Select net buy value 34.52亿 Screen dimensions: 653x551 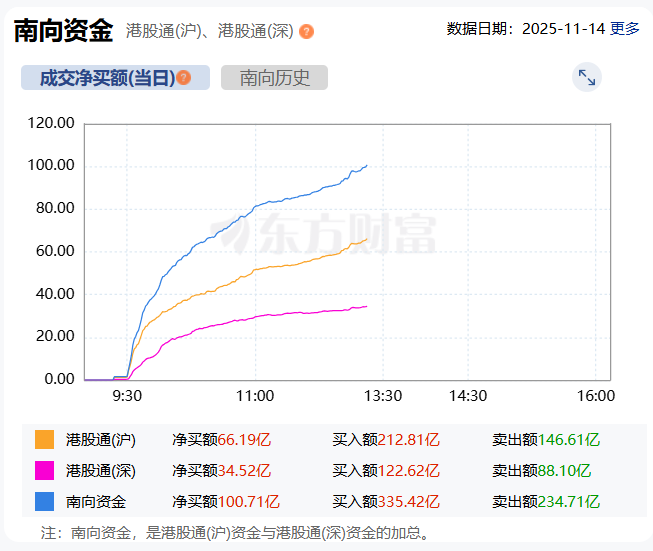(244, 471)
